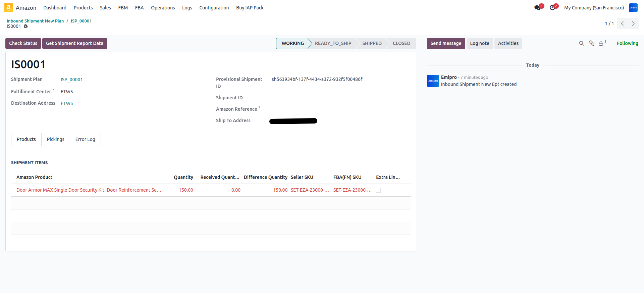Image resolution: width=644 pixels, height=293 pixels.
Task: Go to next record arrow
Action: pos(633,23)
